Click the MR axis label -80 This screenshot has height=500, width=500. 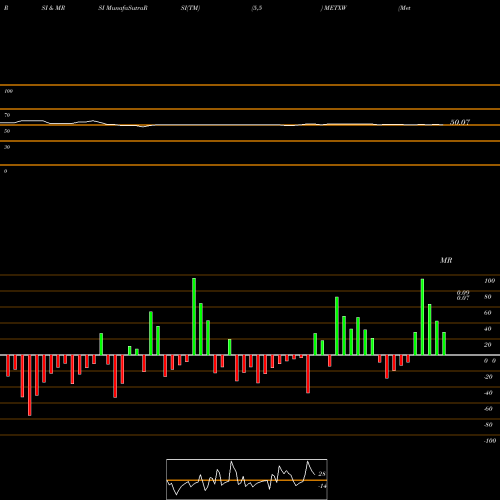[x=488, y=425]
